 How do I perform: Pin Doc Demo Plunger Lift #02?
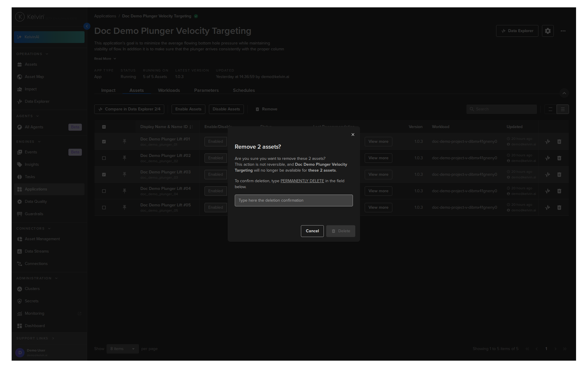pyautogui.click(x=124, y=158)
